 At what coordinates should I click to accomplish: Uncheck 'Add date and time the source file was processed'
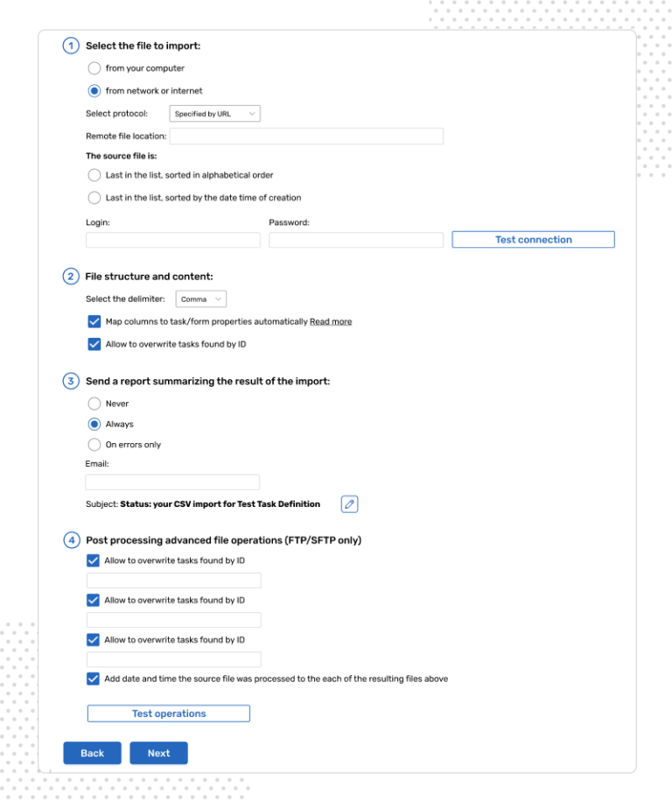point(94,678)
